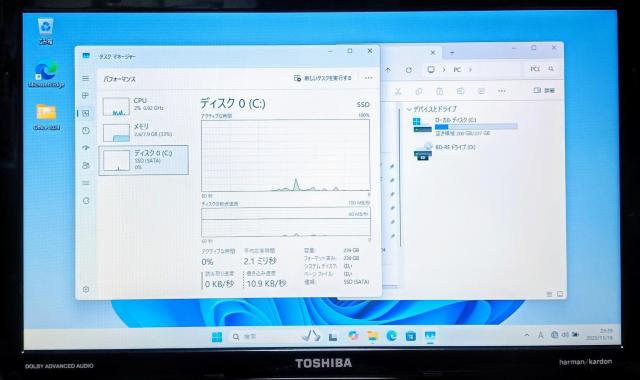Open Details list icon in Task Manager sidebar

pyautogui.click(x=86, y=183)
